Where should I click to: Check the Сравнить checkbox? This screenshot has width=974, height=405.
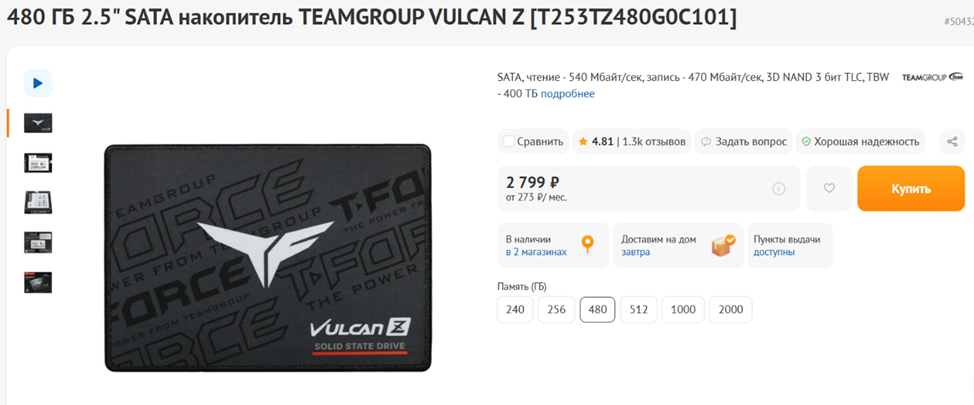pyautogui.click(x=509, y=142)
